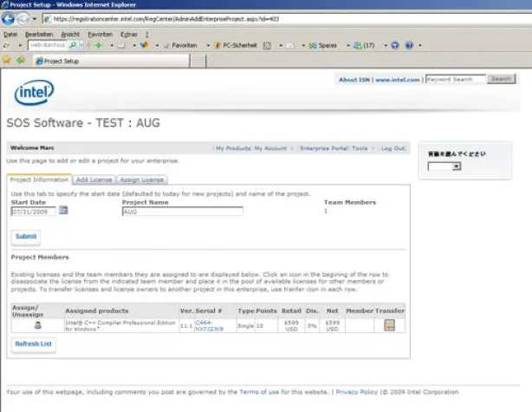Open the Spaces toolbar item

coord(325,45)
